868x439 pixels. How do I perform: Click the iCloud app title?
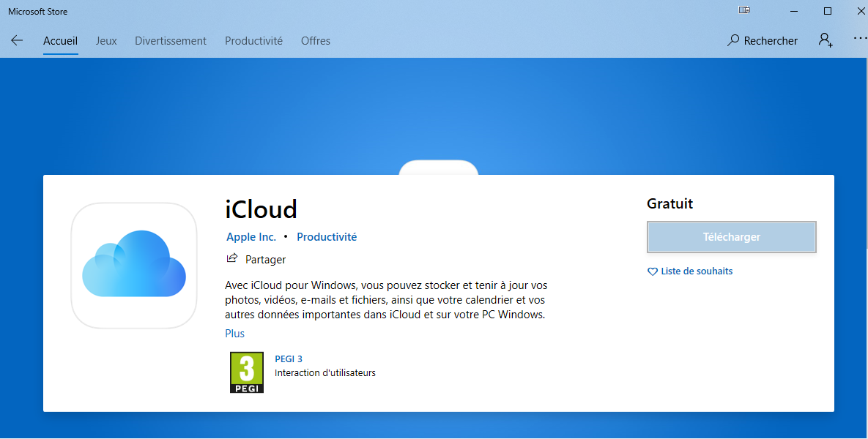261,209
